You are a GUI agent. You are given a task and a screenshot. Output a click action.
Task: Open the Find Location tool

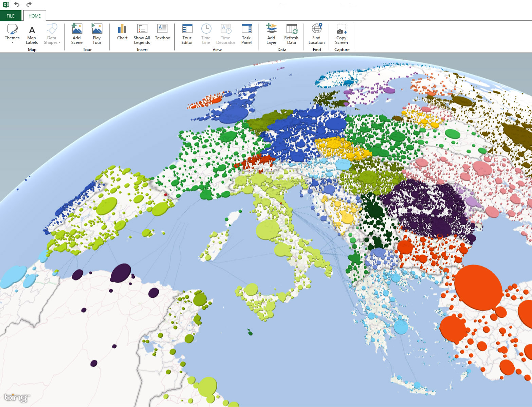[x=316, y=34]
